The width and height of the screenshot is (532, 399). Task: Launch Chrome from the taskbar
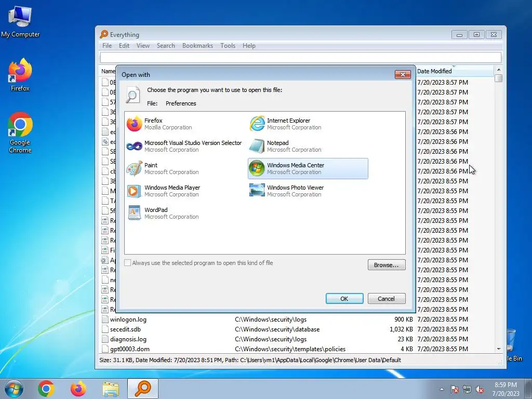(x=46, y=389)
